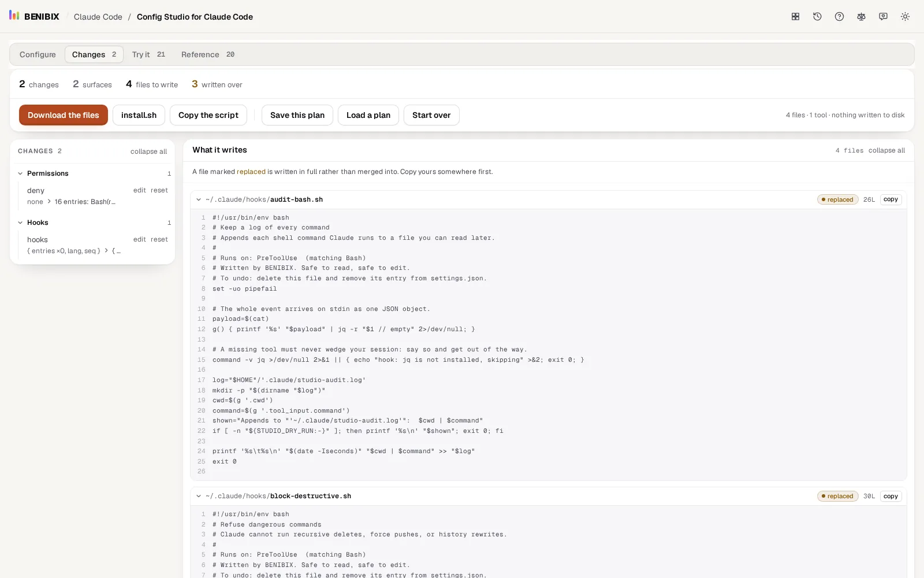
Task: Copy the audit-bash.sh file contents
Action: point(891,199)
